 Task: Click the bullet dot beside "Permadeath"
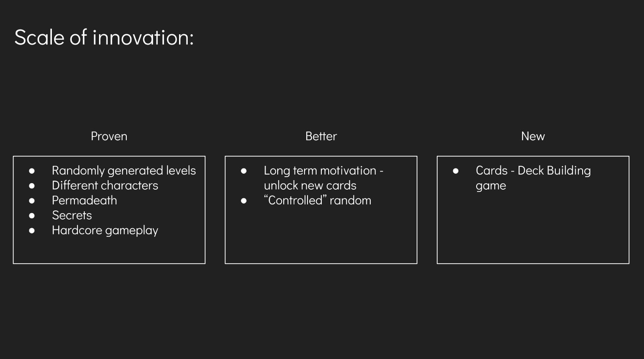coord(32,201)
